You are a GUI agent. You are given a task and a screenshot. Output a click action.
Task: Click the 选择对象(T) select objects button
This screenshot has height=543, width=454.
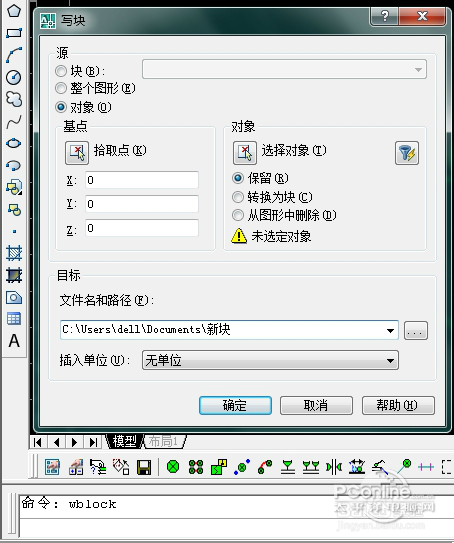click(x=245, y=152)
